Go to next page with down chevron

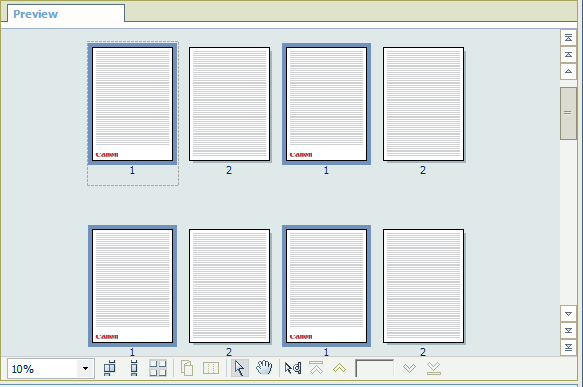tap(409, 368)
